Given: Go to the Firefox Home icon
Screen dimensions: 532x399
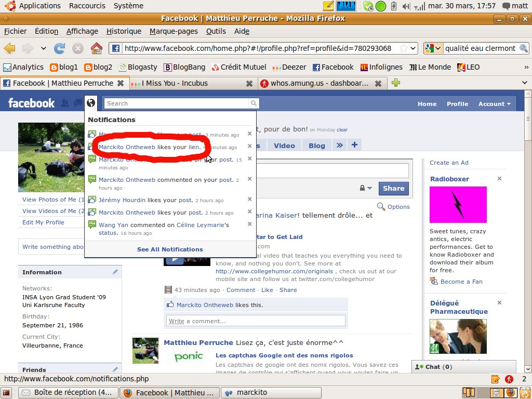Looking at the screenshot, I should 96,48.
